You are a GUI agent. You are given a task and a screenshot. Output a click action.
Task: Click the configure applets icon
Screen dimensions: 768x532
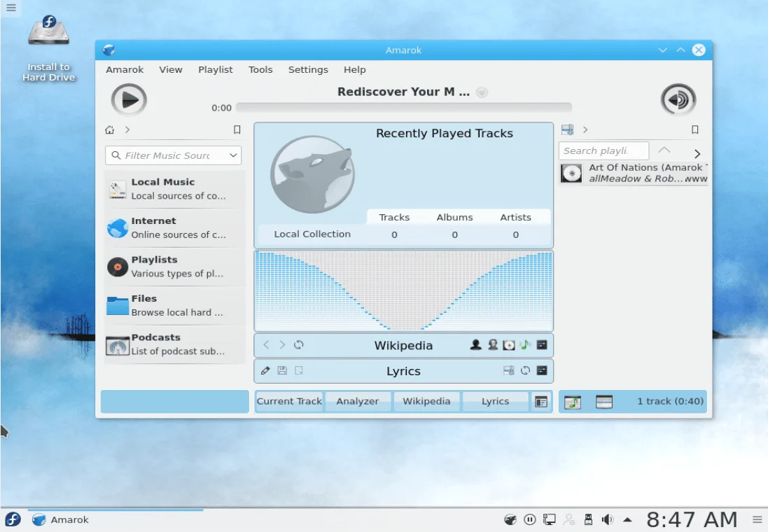(x=541, y=402)
